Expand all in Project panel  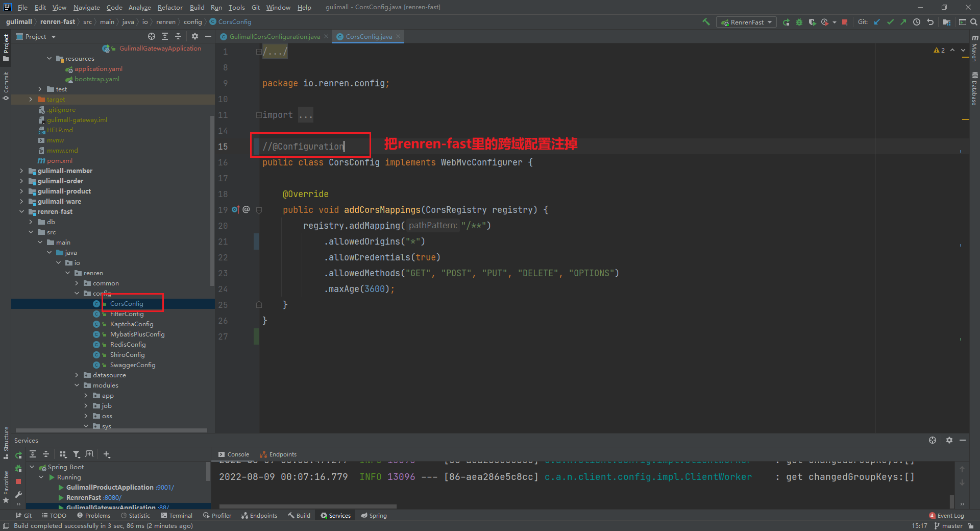tap(165, 36)
